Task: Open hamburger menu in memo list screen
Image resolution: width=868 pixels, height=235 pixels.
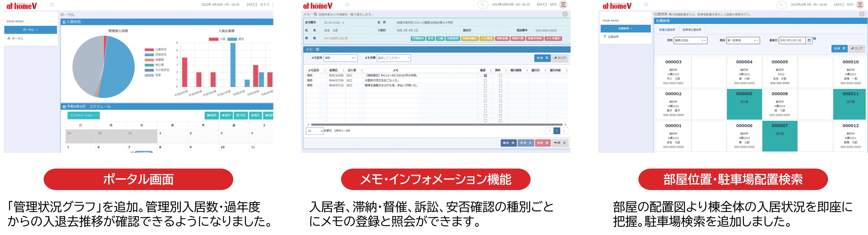Action: coord(347,5)
